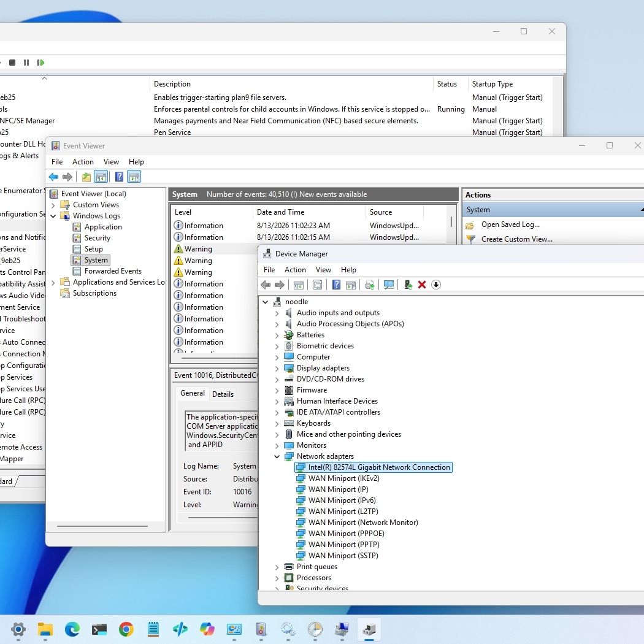Toggle the action pane icon in Device Manager toolbar

coord(351,285)
